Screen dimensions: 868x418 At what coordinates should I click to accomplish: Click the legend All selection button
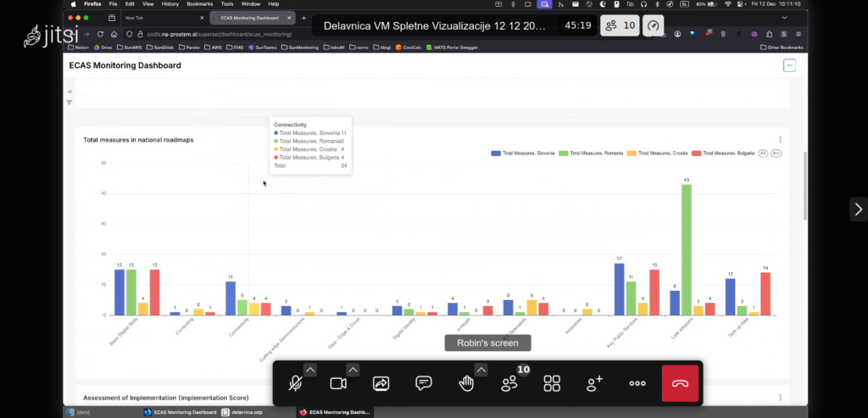coord(763,153)
